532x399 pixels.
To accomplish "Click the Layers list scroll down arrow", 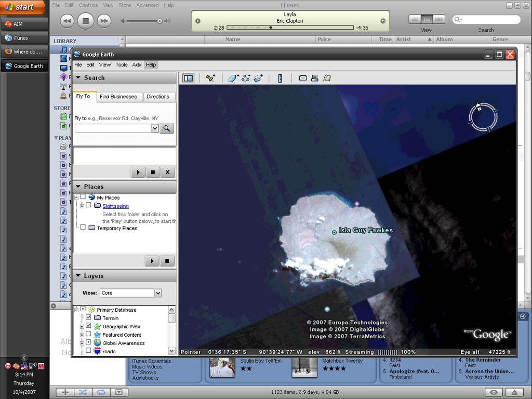I will 171,351.
